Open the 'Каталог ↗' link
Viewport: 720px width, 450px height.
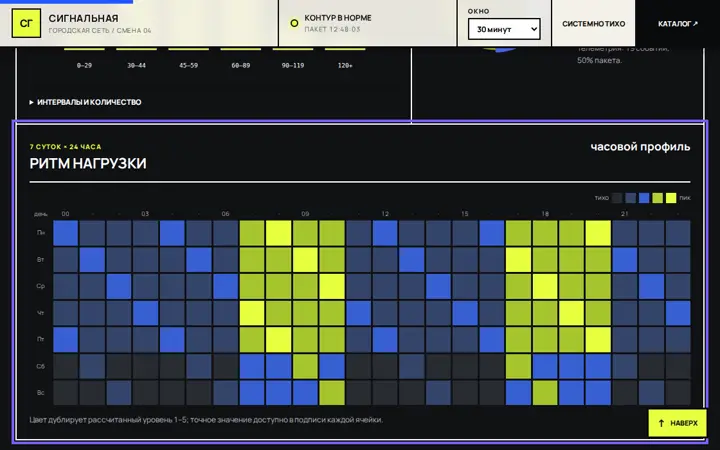click(x=677, y=23)
